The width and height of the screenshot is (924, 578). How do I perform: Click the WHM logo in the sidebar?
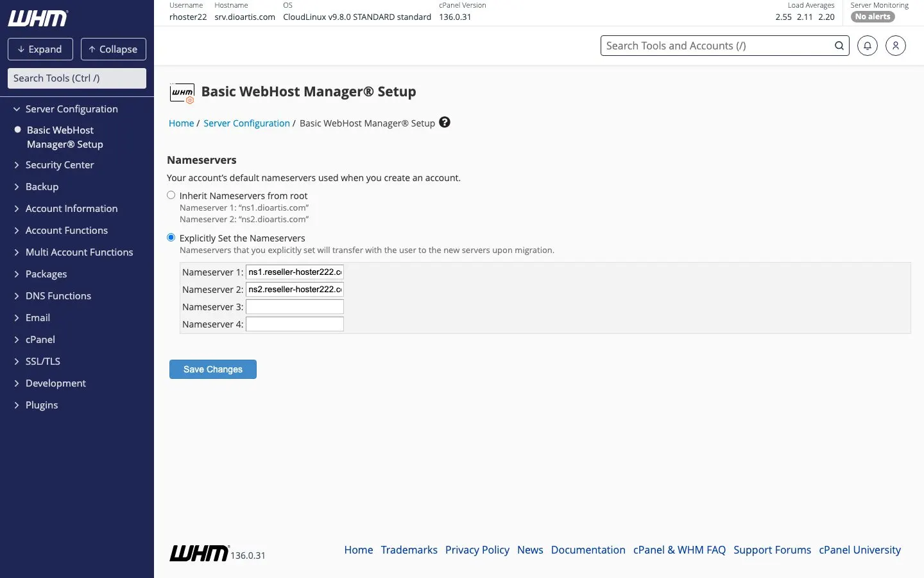click(x=38, y=19)
